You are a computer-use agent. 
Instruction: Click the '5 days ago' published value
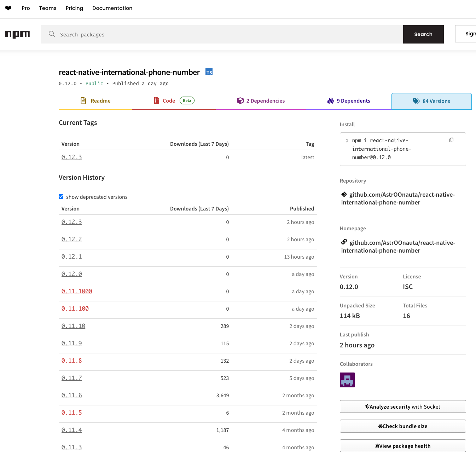coord(302,378)
